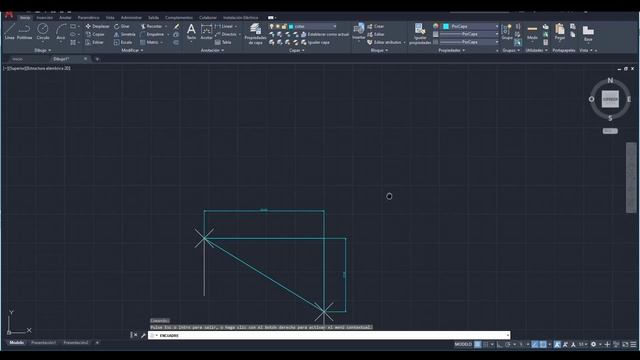Open the Insertar ribbon tab
The image size is (640, 360).
44,18
